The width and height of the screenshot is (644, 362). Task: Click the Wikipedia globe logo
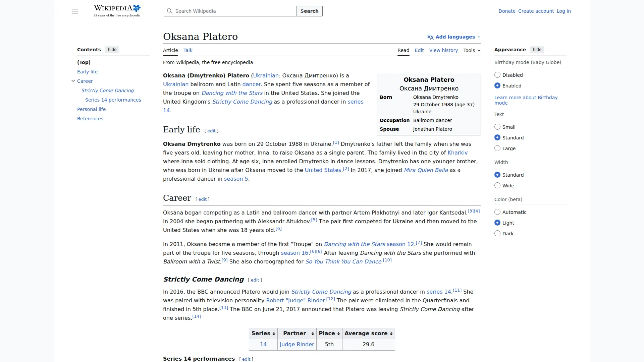point(137,8)
